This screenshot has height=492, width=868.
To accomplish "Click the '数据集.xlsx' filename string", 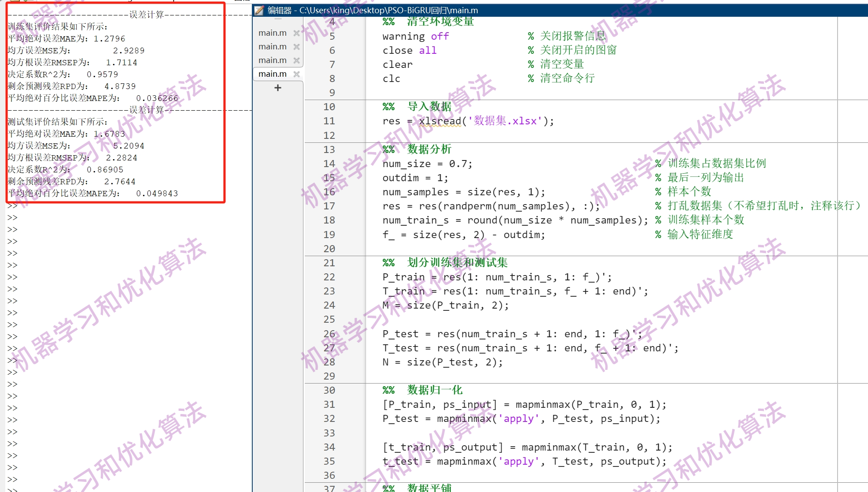I will click(x=505, y=121).
